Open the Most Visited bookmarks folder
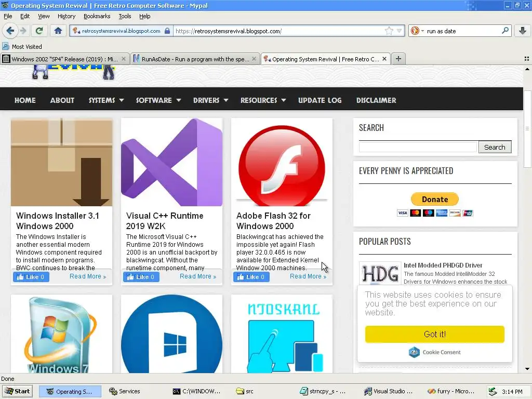The width and height of the screenshot is (532, 399). tap(22, 46)
